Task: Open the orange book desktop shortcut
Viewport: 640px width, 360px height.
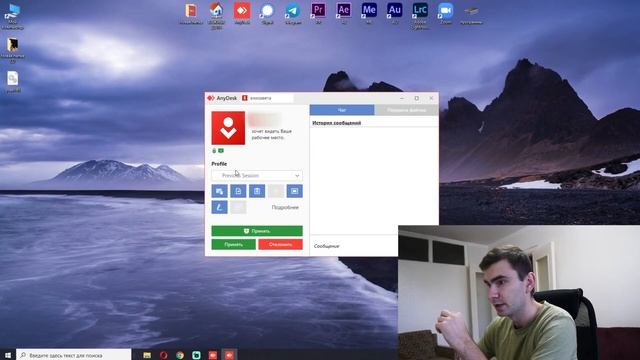Action: click(191, 13)
